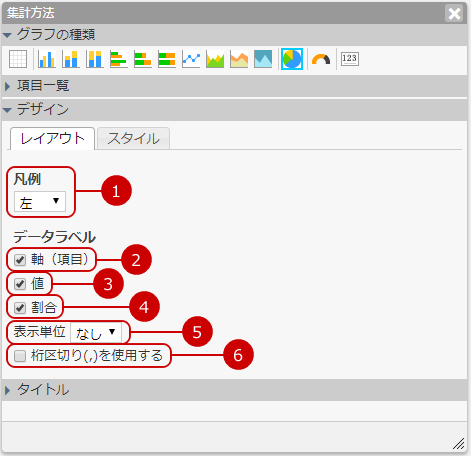Pick the green area chart icon
471x456 pixels.
(x=215, y=59)
